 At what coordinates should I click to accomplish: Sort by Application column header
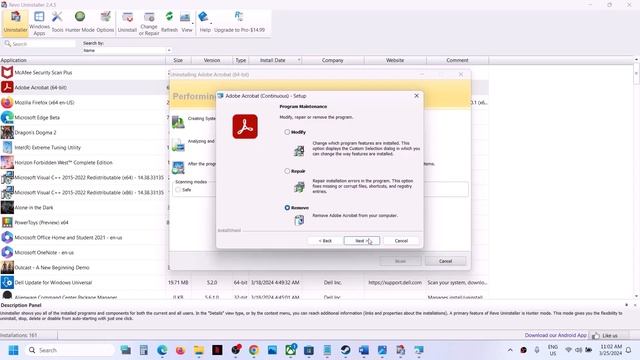point(83,60)
